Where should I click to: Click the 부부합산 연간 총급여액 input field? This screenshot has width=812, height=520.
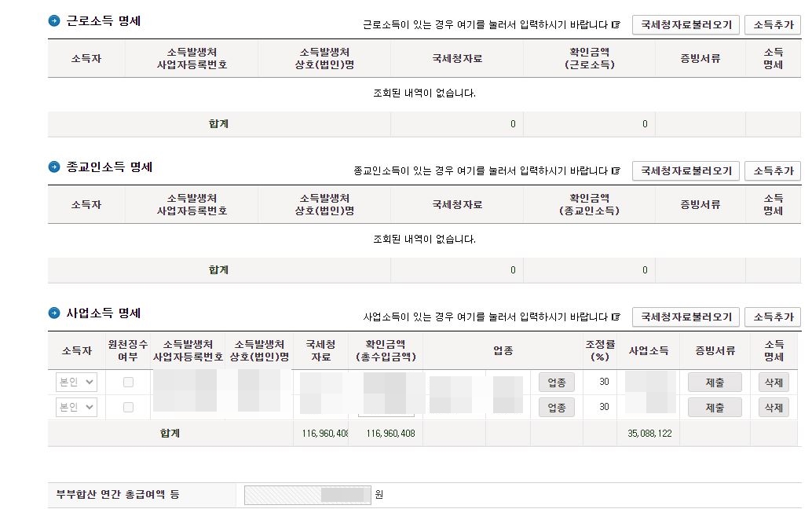coord(306,495)
